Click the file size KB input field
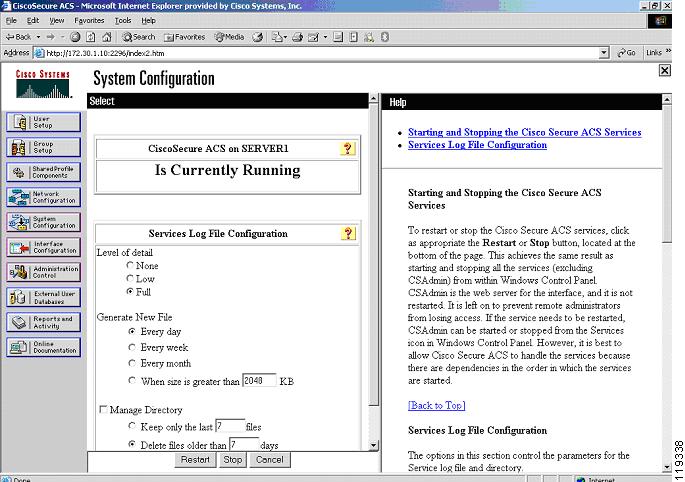685x482 pixels. tap(259, 380)
